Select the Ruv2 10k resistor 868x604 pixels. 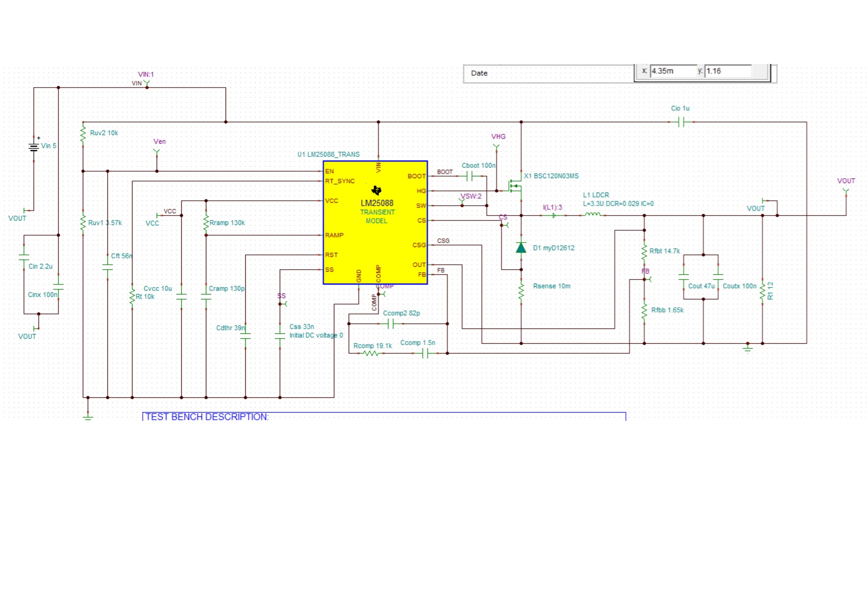[x=83, y=134]
